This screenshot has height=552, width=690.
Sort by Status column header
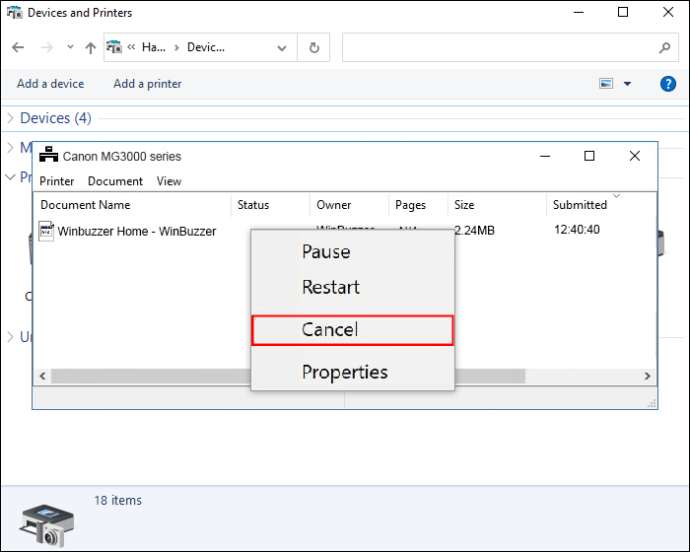tap(253, 205)
